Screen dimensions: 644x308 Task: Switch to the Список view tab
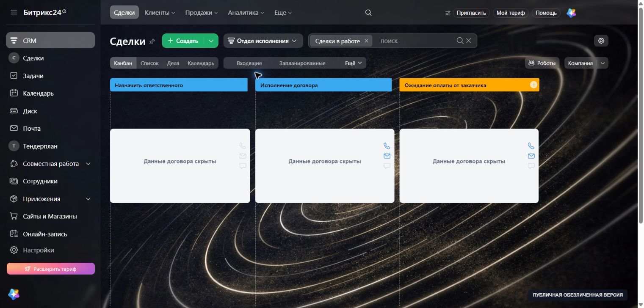(149, 63)
